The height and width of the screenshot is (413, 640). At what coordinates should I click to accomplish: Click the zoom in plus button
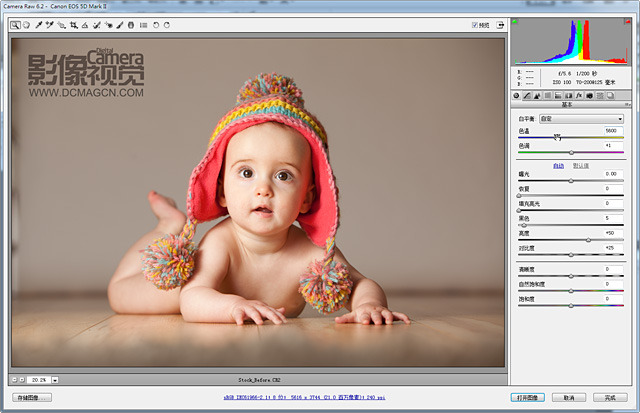[22, 380]
